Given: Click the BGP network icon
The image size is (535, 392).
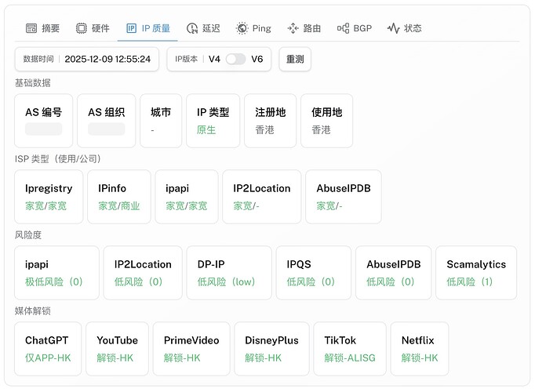Looking at the screenshot, I should [x=343, y=28].
